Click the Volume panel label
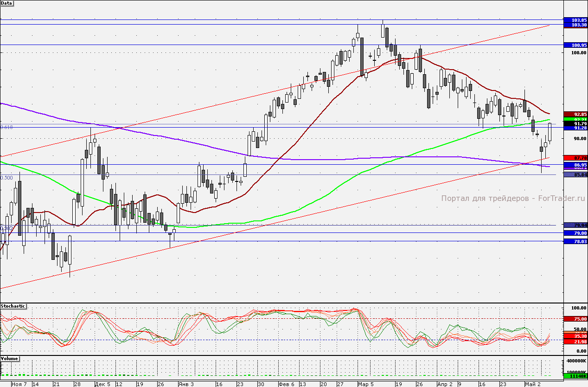Viewport: 588px width, 387px height. 10,359
